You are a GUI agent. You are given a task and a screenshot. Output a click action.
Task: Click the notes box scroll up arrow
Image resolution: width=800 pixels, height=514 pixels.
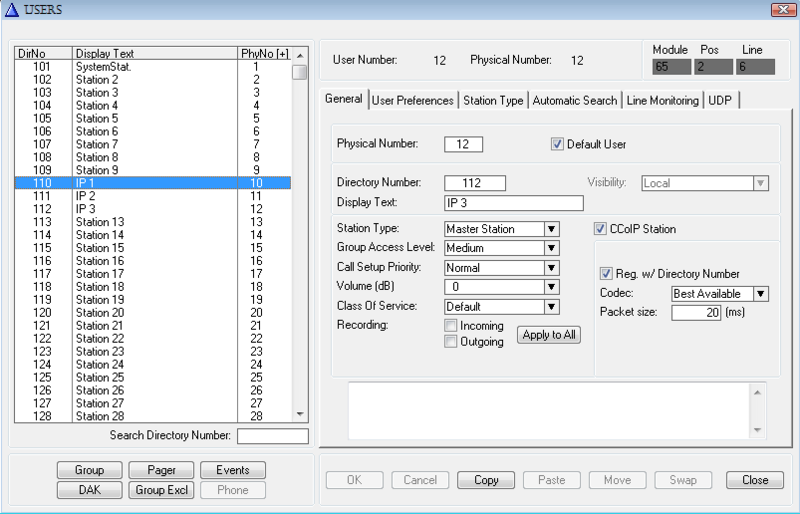point(757,393)
